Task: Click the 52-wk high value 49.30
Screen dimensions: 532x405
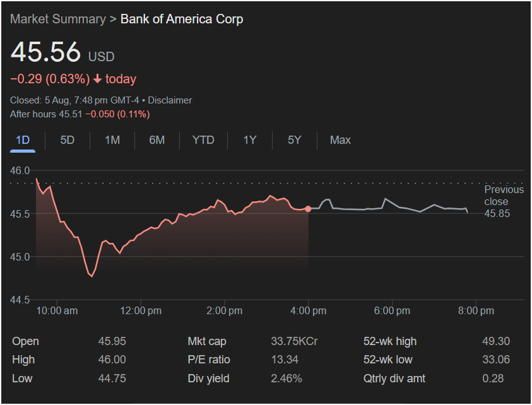Action: coord(496,341)
